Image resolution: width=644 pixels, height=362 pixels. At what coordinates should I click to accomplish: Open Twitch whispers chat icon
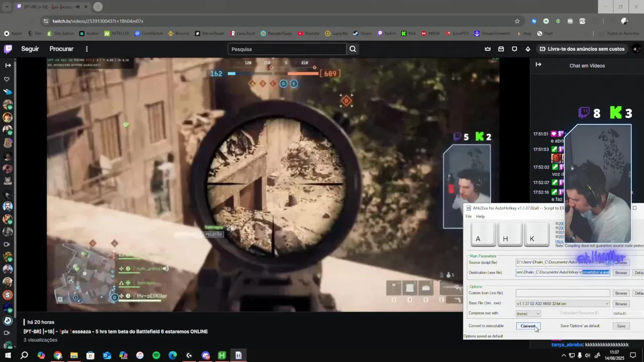[514, 49]
